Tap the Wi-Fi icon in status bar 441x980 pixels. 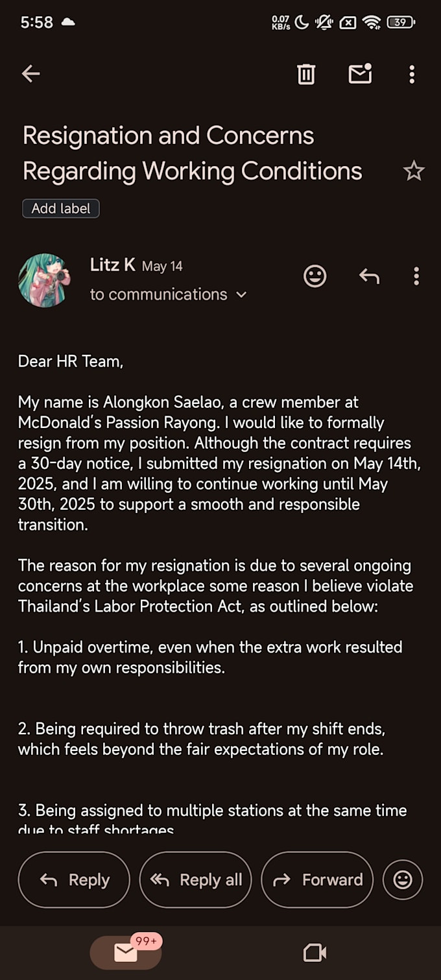(372, 23)
